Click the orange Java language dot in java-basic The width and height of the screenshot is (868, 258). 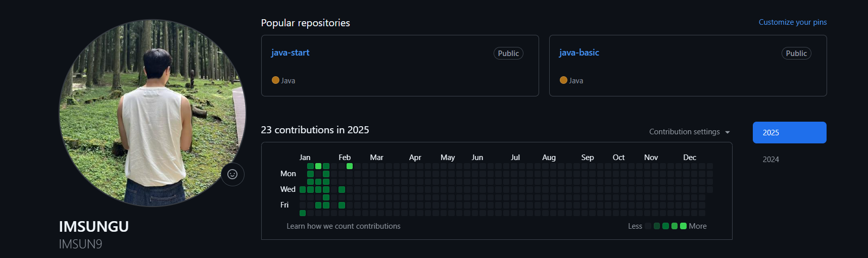click(563, 80)
